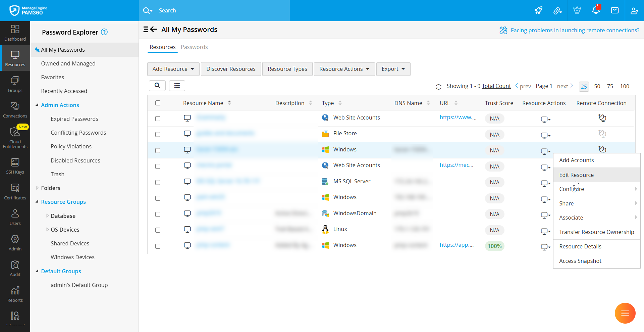Switch to the Passwords tab

point(194,47)
